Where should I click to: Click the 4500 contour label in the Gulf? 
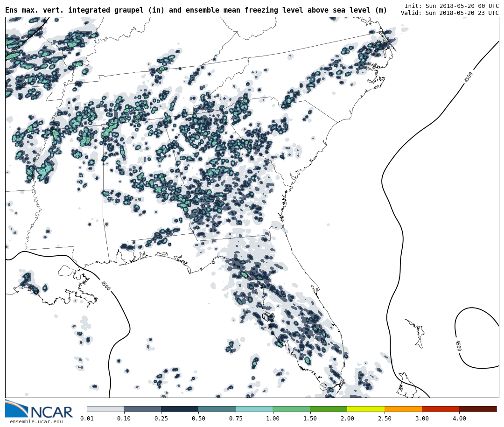pyautogui.click(x=105, y=286)
